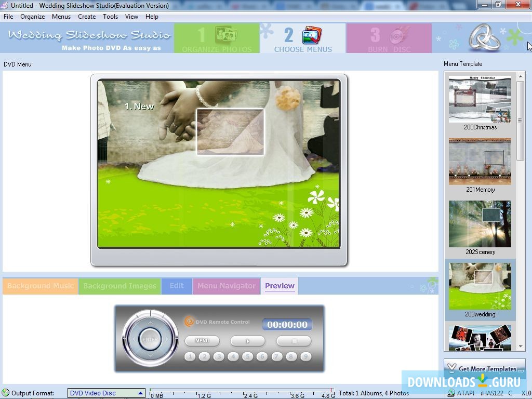Select the Preview tab
The image size is (532, 399).
[280, 286]
